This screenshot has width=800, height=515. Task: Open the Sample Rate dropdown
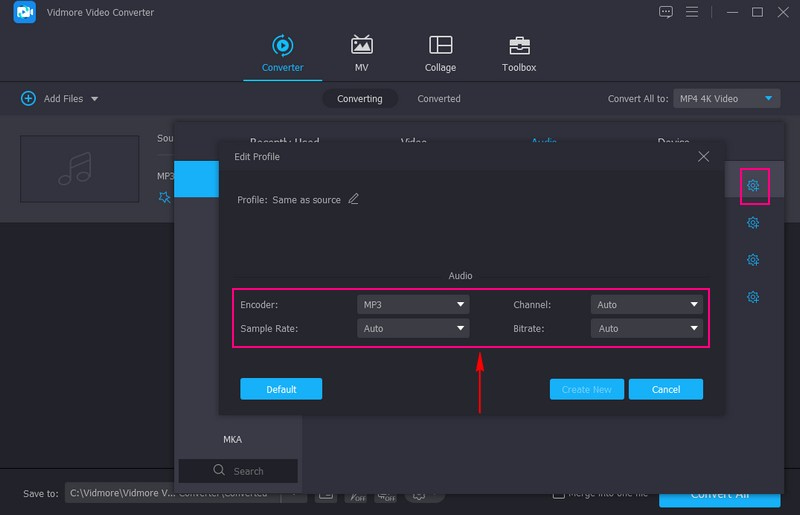(413, 328)
